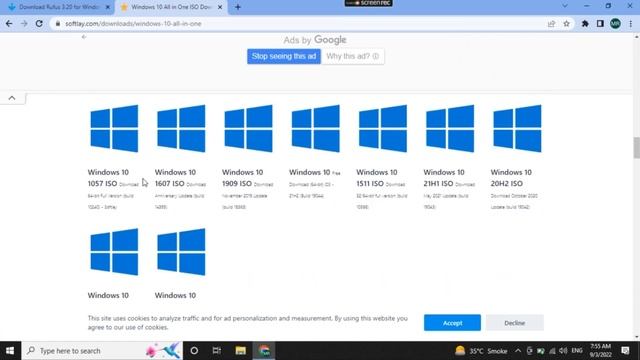Open the Windows 10 1511 ISO logo thumbnail
Image resolution: width=640 pixels, height=360 pixels.
(382, 128)
